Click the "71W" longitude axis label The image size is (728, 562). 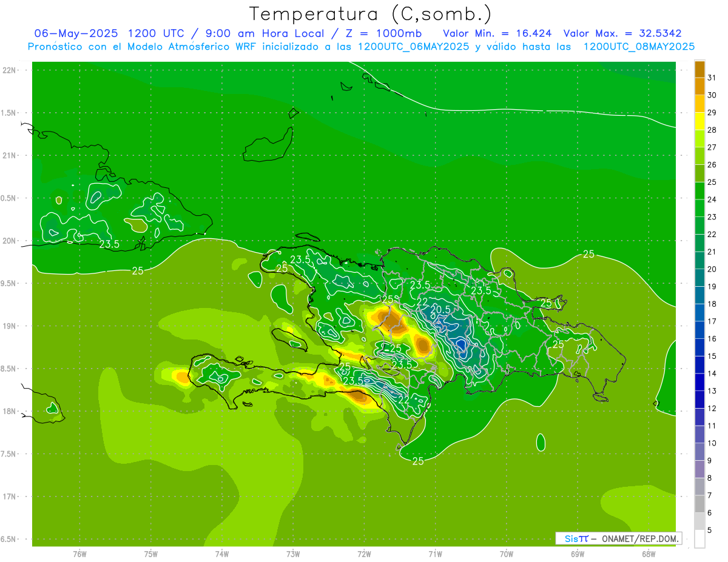[x=435, y=554]
